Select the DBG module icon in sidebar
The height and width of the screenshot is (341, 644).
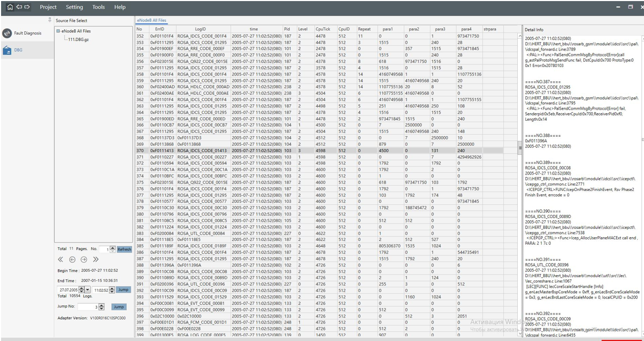pos(7,50)
